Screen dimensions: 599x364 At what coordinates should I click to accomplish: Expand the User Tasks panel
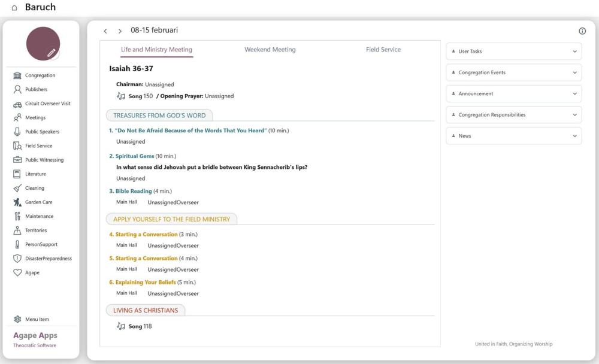point(574,51)
